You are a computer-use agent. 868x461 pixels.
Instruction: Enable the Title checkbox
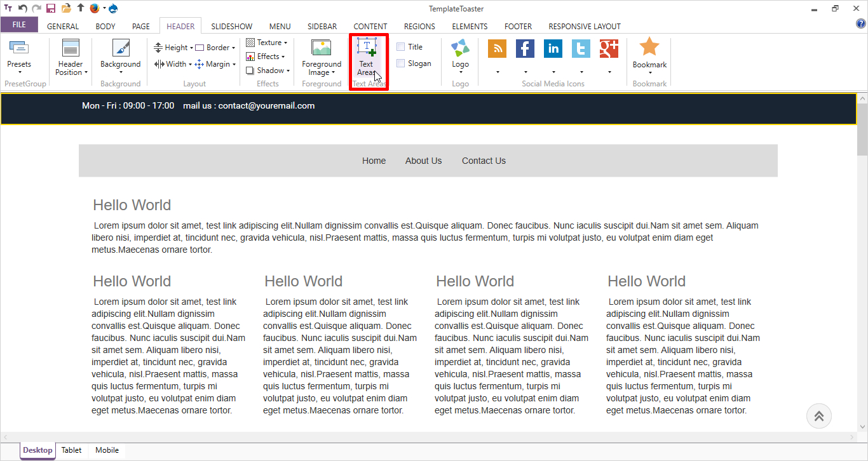(x=401, y=47)
